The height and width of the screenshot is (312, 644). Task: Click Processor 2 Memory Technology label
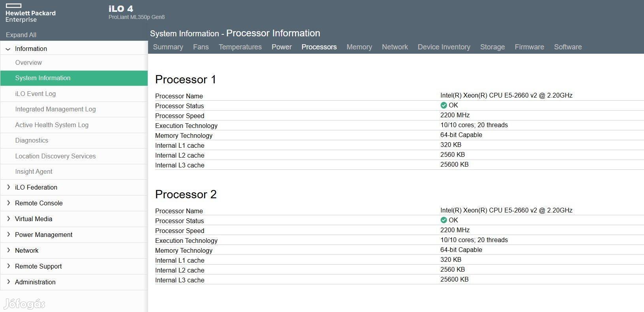[x=184, y=250]
